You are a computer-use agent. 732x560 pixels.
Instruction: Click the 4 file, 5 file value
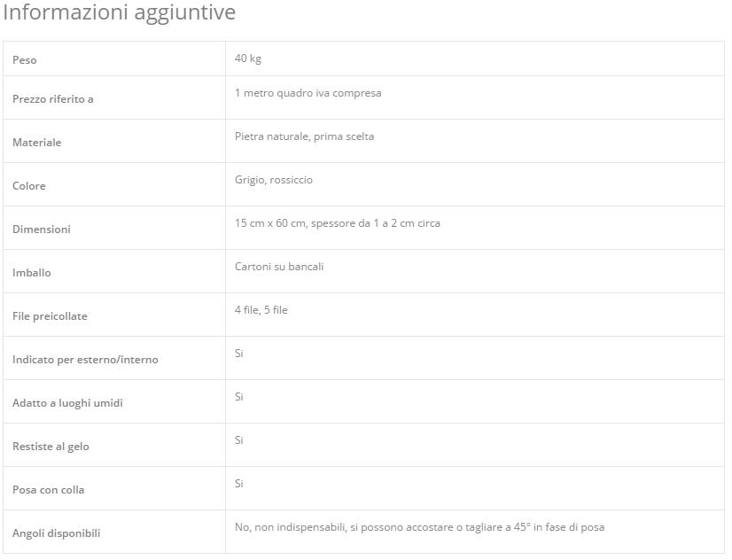[261, 310]
